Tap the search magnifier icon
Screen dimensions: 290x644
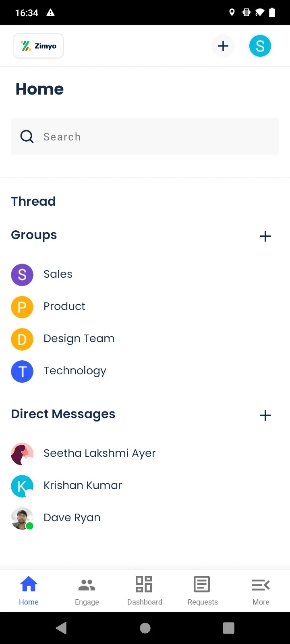[27, 136]
